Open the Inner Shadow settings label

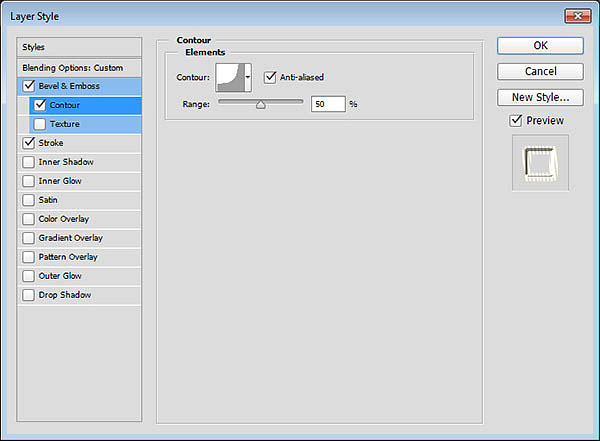[x=66, y=162]
